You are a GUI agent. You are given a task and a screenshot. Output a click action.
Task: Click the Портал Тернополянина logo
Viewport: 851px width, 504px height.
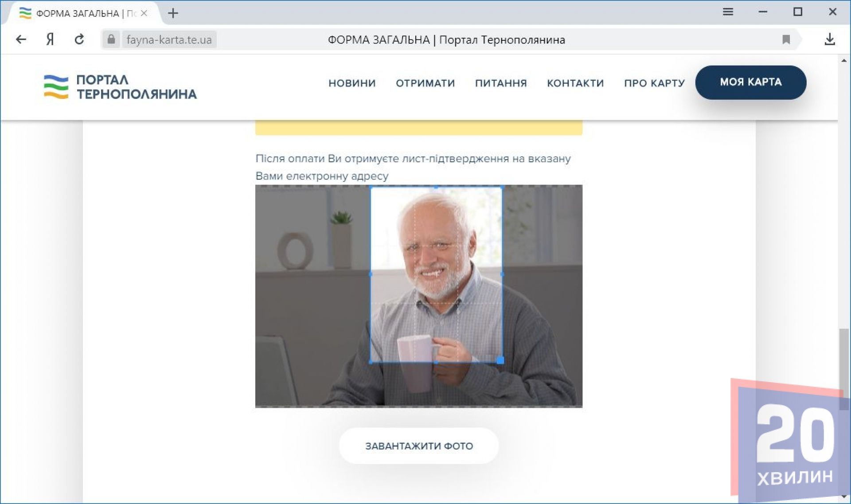click(120, 87)
